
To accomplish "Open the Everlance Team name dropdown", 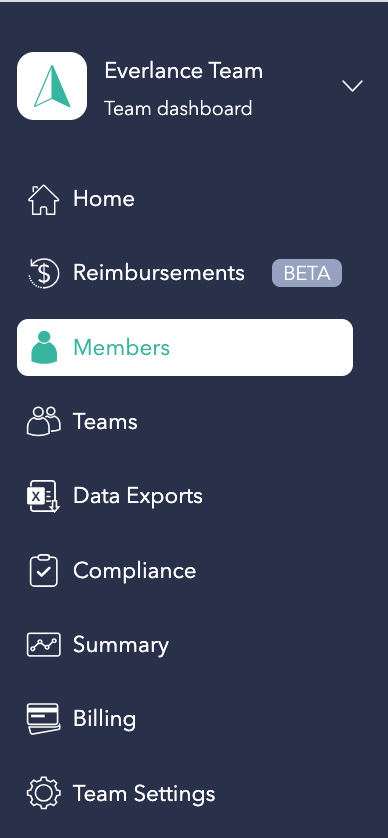I will point(183,71).
